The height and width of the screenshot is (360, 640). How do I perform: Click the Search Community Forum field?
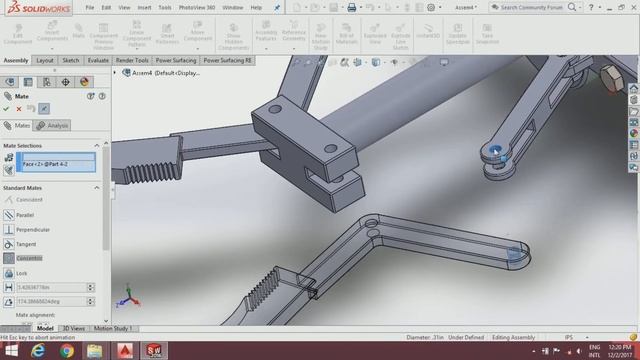click(532, 7)
